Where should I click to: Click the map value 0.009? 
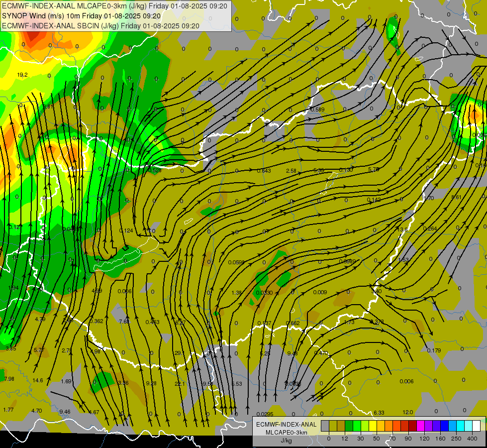(x=320, y=292)
